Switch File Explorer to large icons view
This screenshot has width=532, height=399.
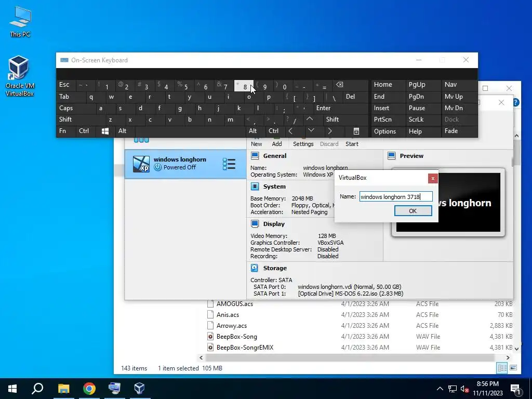point(513,368)
